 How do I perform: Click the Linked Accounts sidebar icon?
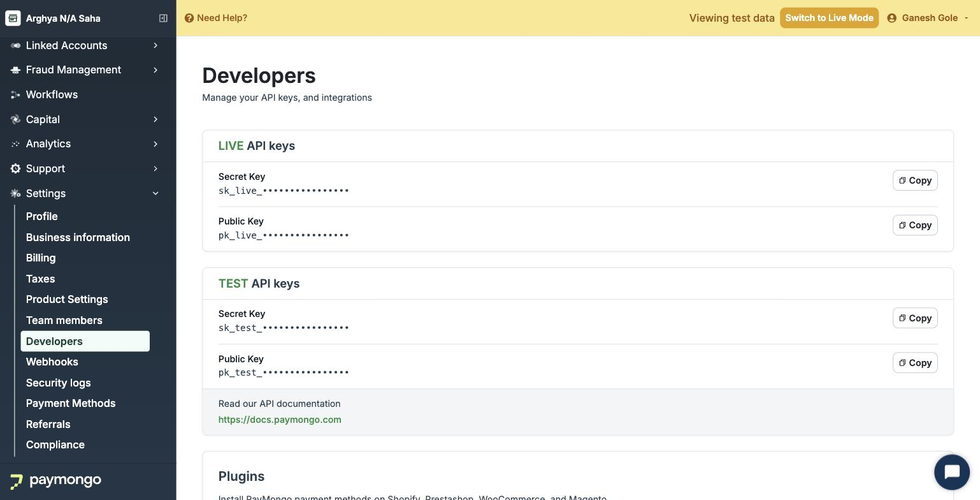coord(15,45)
